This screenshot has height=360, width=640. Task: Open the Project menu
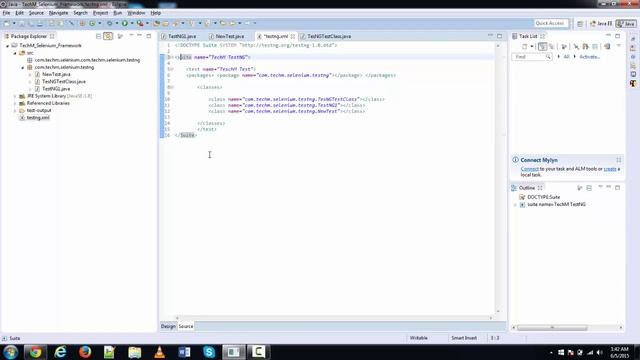click(x=100, y=13)
